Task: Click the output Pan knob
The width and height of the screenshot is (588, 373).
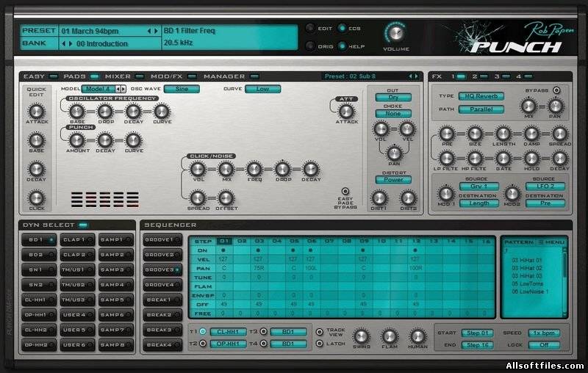Action: pyautogui.click(x=394, y=153)
